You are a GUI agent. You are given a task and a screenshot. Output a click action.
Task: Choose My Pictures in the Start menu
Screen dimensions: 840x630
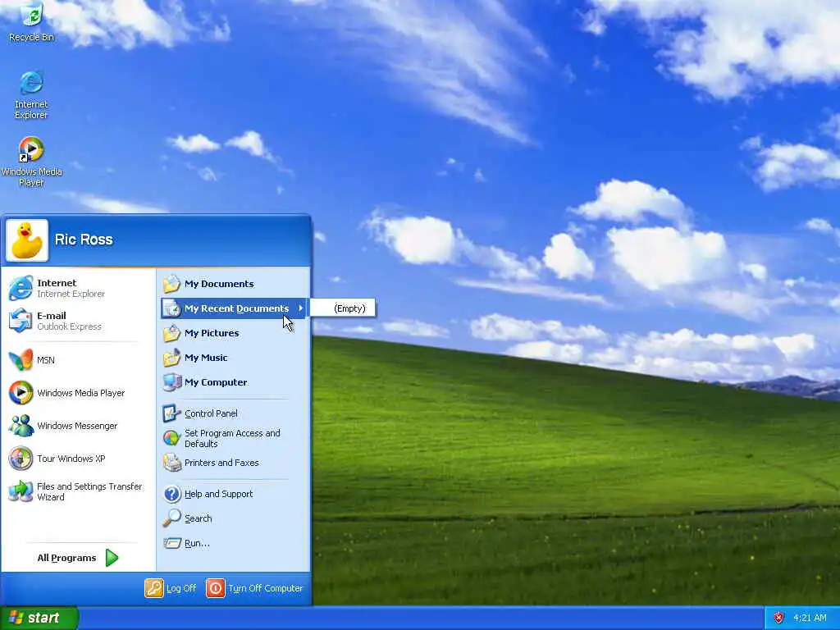(235, 333)
